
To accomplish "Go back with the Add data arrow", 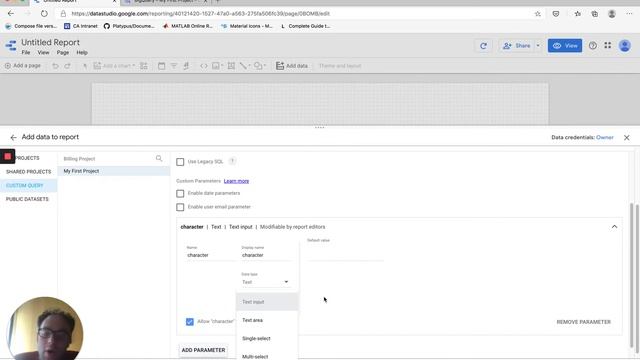I will point(13,138).
